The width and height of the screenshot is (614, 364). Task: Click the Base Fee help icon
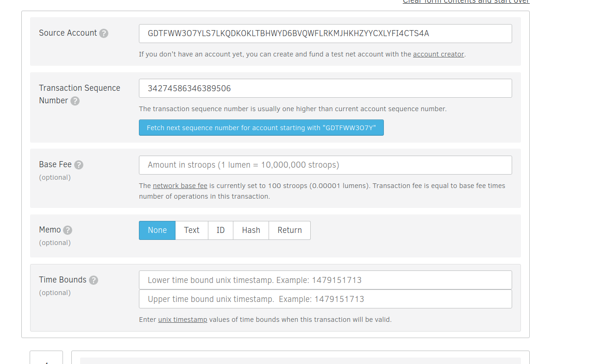(79, 165)
